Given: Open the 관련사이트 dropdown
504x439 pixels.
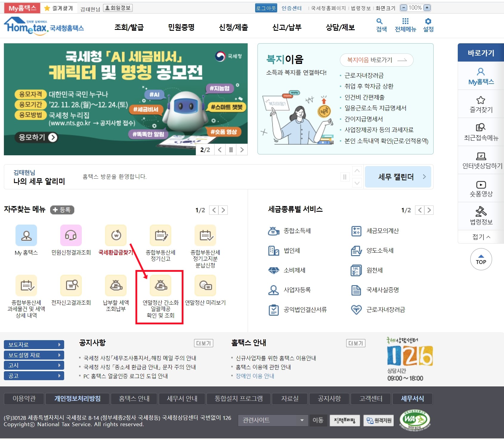Looking at the screenshot, I should (273, 420).
